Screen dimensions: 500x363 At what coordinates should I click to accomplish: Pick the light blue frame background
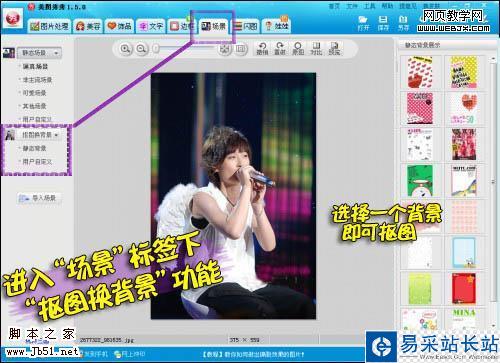[464, 253]
